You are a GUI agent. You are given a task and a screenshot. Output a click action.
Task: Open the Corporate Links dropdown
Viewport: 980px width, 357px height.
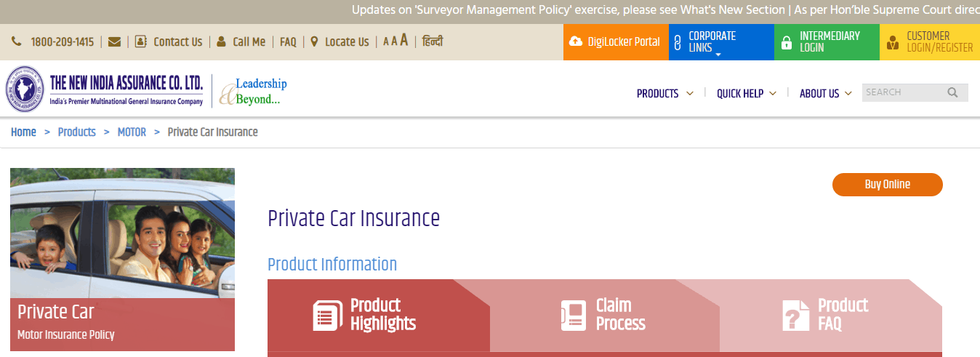point(721,42)
